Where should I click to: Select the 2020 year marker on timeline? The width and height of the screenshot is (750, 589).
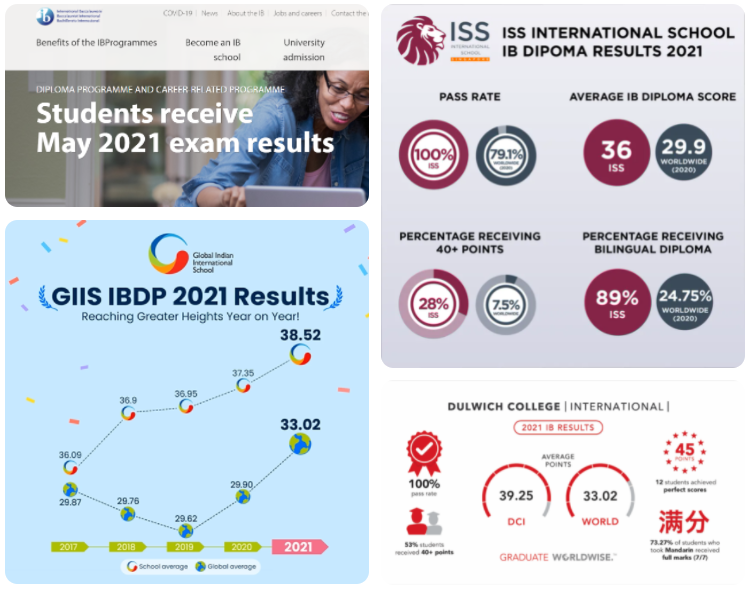pos(243,546)
